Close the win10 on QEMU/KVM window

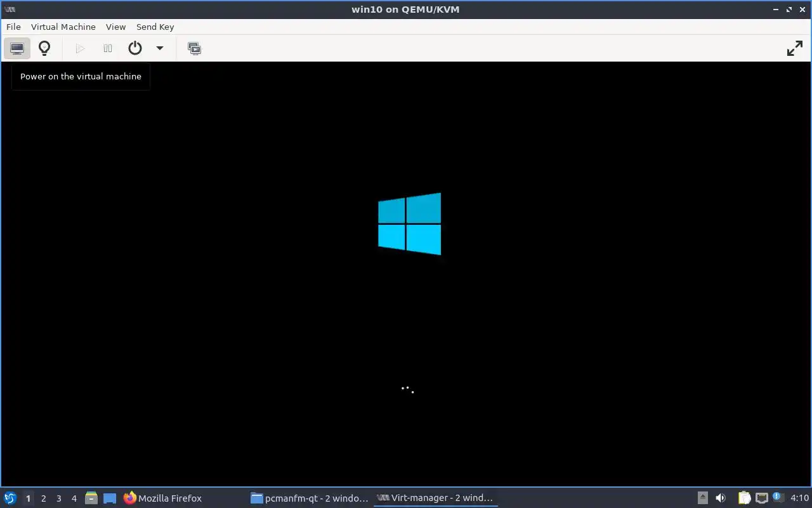[802, 10]
